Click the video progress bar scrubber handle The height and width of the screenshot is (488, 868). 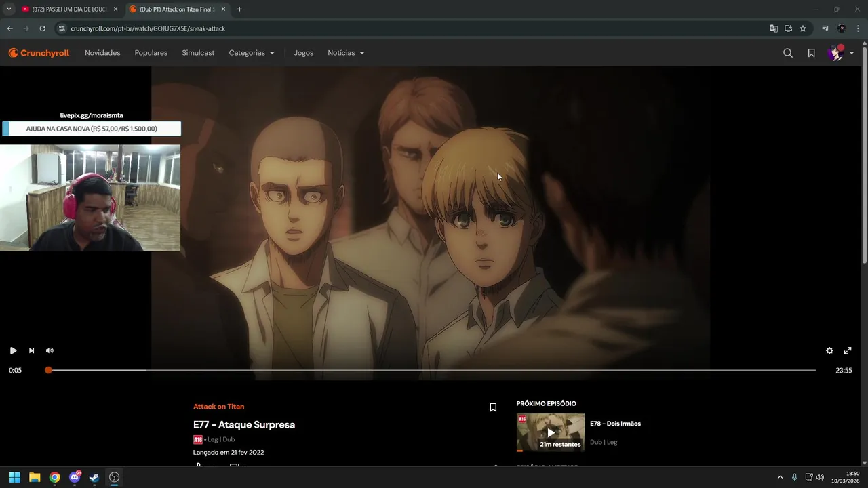click(x=48, y=370)
